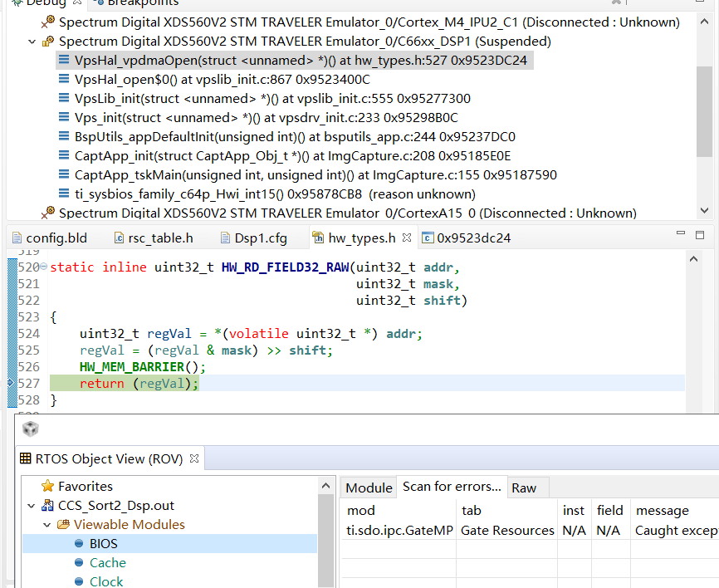This screenshot has width=719, height=588.
Task: Fold the HW_RD_FIELD32_RAW function at line 520
Action: [x=43, y=266]
